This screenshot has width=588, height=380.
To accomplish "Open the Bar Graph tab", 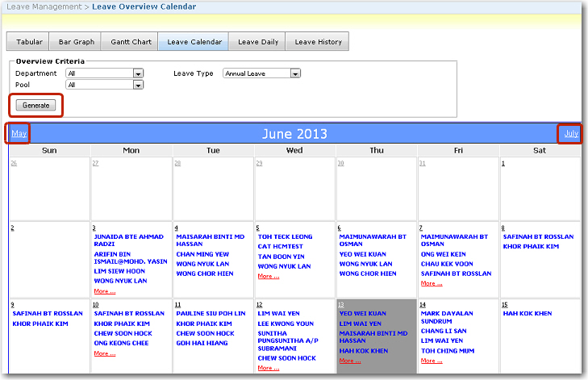I will pos(74,42).
